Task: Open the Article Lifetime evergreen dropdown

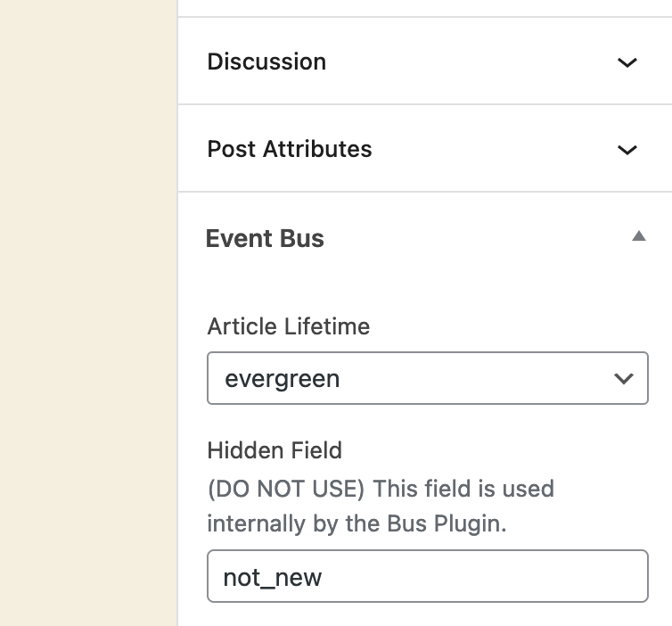Action: coord(427,378)
